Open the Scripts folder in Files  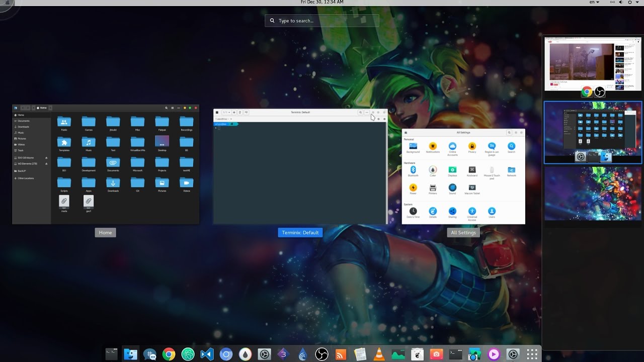64,185
